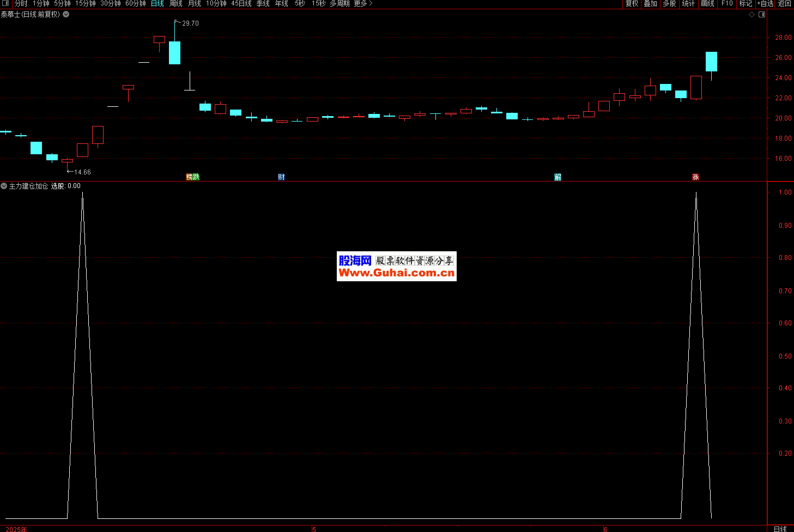Switch to 周线 weekly chart
The width and height of the screenshot is (794, 532).
tap(176, 4)
